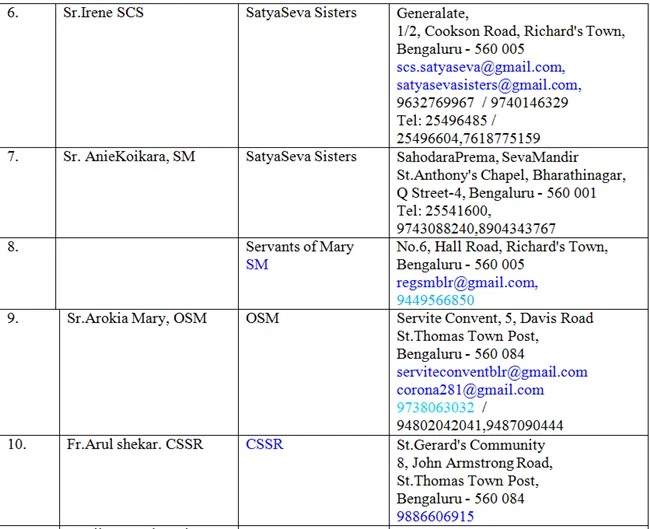Click the row number 9.
This screenshot has height=529, width=650.
point(13,318)
